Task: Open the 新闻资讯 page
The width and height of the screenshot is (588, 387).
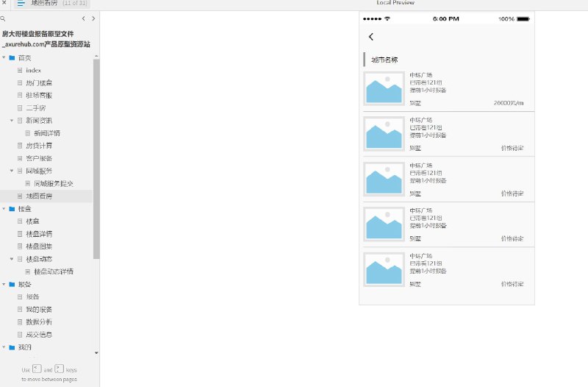Action: click(39, 121)
